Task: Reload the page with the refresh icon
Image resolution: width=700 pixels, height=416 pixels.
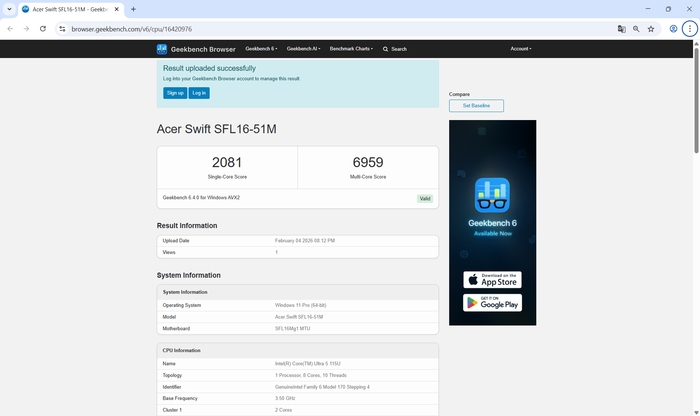Action: click(x=43, y=29)
